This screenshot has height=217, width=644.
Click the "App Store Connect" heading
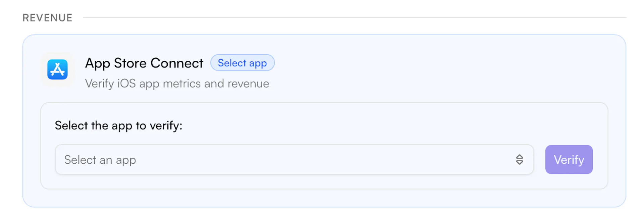144,63
